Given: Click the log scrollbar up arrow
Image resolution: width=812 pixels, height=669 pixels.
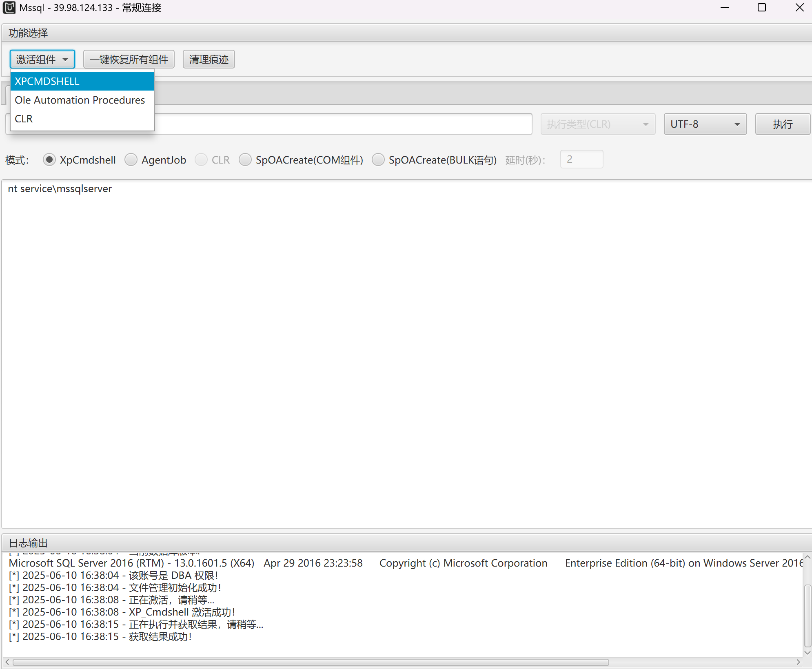Looking at the screenshot, I should (807, 557).
